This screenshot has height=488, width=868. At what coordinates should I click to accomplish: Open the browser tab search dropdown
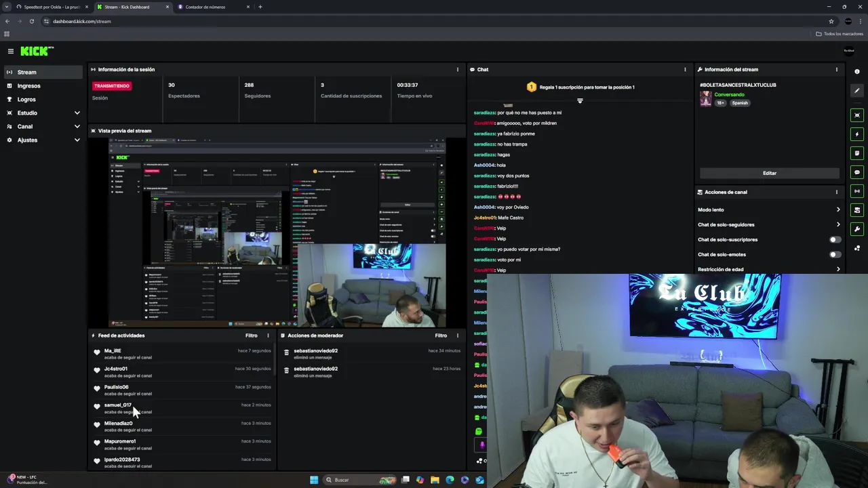tap(7, 7)
